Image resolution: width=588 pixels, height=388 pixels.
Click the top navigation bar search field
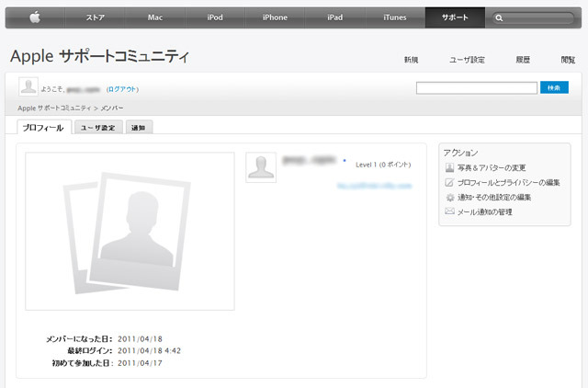[x=533, y=17]
